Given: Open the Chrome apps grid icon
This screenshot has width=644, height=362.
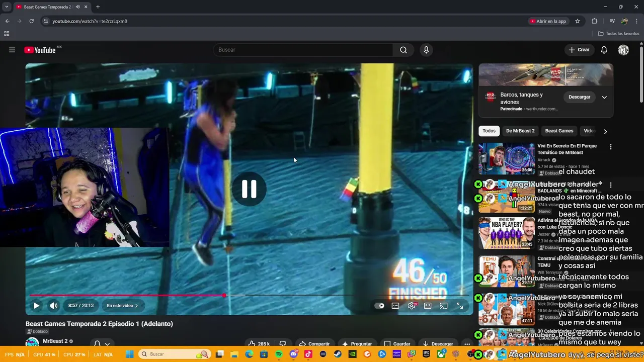Looking at the screenshot, I should point(7,34).
